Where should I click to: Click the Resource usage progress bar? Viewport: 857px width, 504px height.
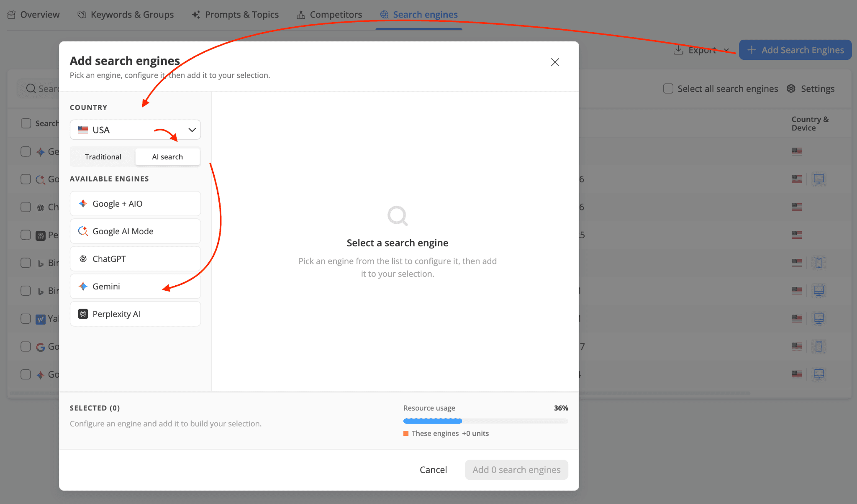coord(485,421)
